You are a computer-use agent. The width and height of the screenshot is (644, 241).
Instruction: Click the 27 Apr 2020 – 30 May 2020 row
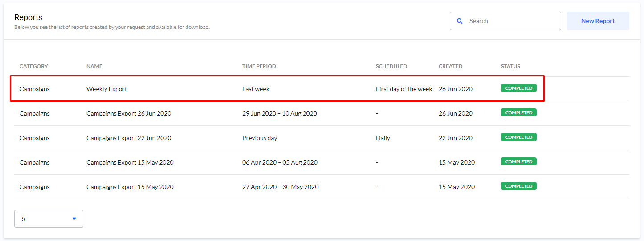[280, 187]
